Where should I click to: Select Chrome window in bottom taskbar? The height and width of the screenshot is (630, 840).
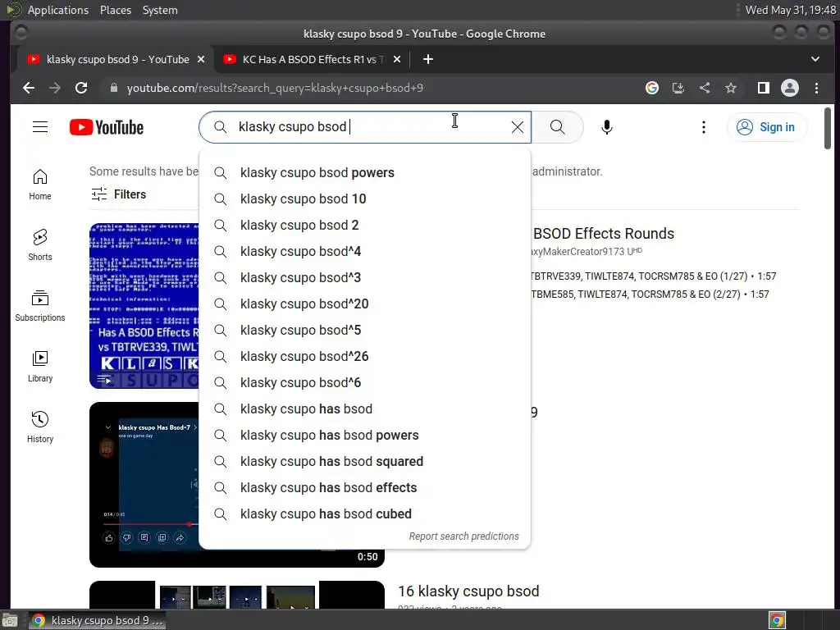97,620
